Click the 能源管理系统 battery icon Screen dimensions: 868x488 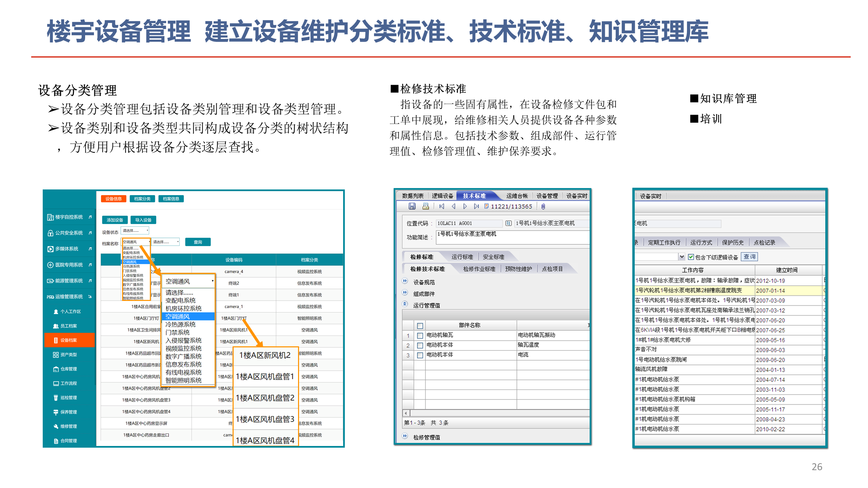point(50,281)
